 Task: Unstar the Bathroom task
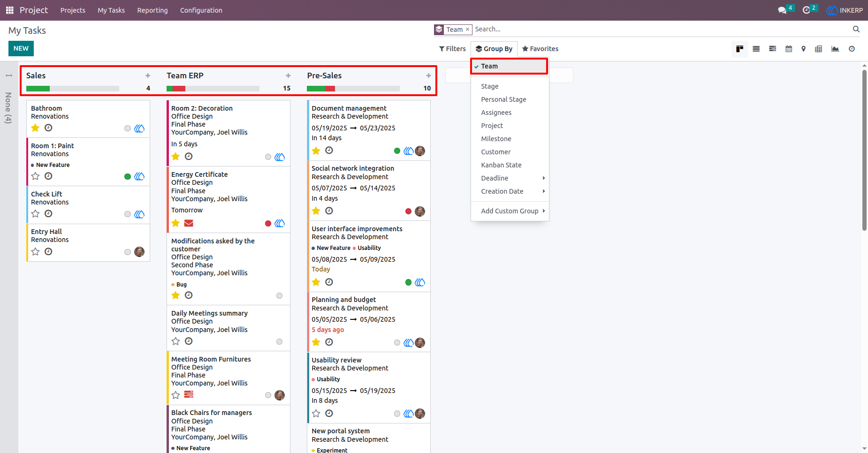click(x=35, y=128)
